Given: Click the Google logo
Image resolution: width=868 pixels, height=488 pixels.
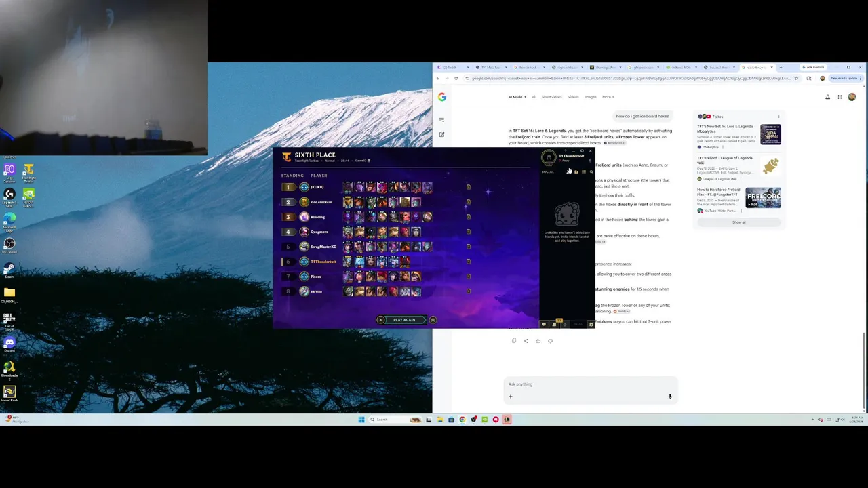Looking at the screenshot, I should [441, 97].
